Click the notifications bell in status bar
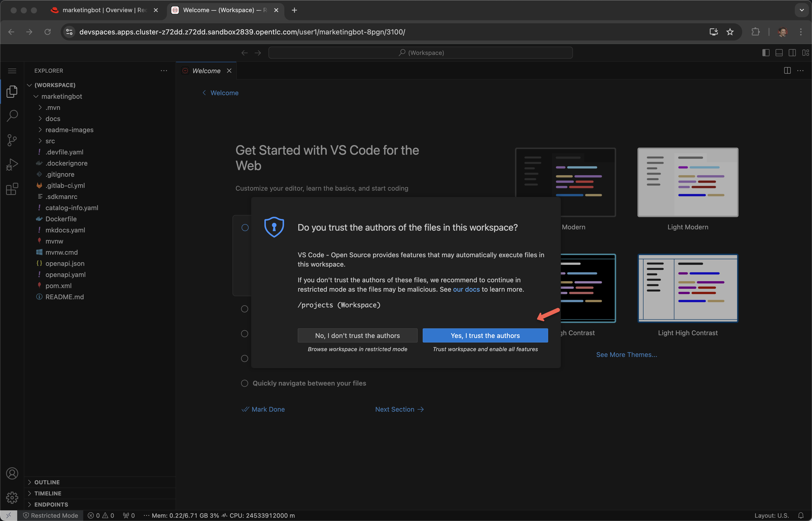The height and width of the screenshot is (521, 812). pyautogui.click(x=801, y=515)
